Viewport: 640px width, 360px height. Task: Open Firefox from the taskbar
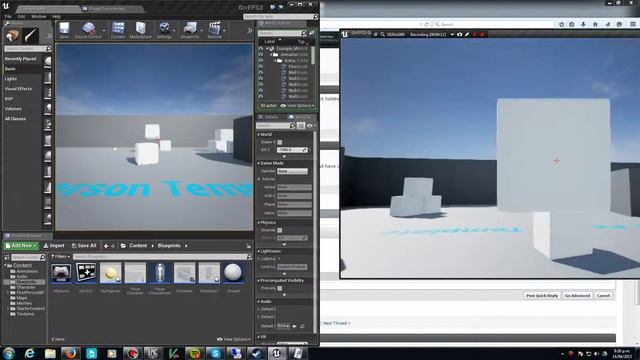(x=71, y=353)
